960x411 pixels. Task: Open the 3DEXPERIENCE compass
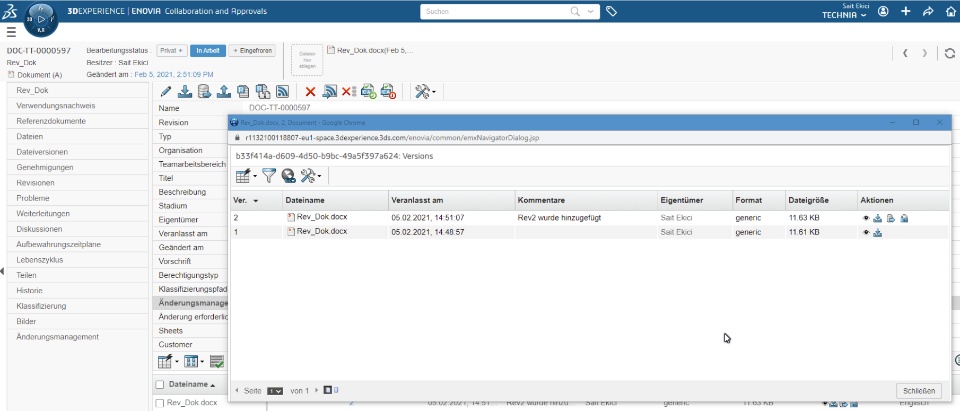tap(41, 19)
